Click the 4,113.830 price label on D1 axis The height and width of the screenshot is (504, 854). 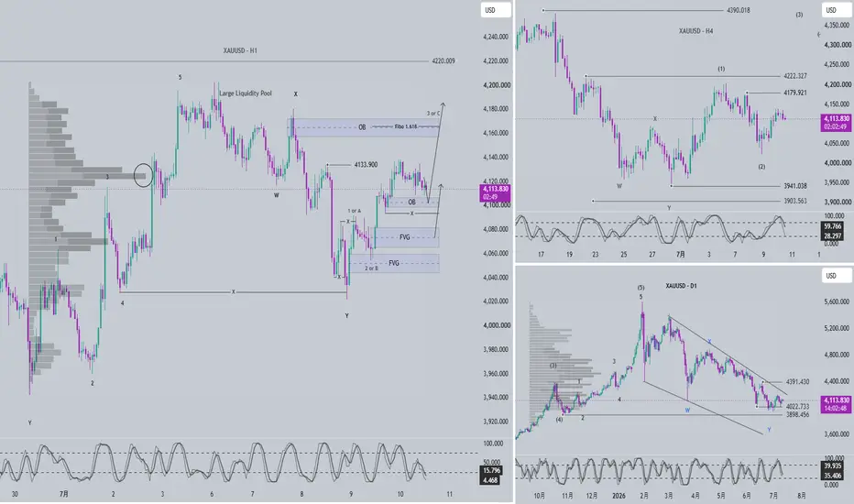point(836,400)
